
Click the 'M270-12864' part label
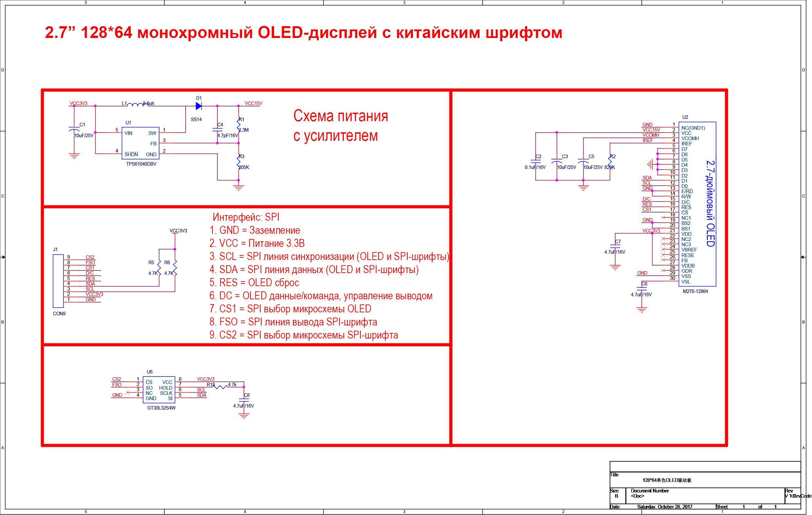pos(695,291)
